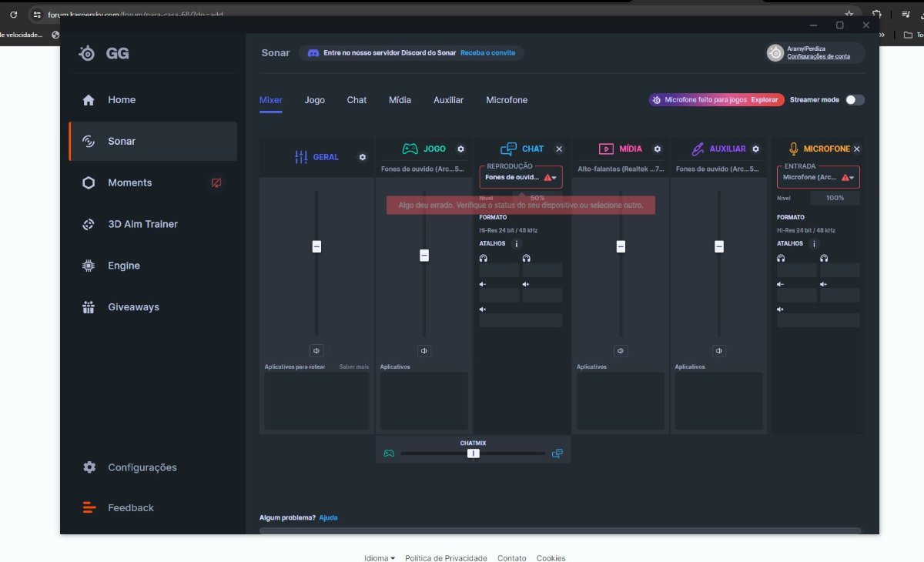Viewport: 924px width, 562px height.
Task: Mute the Geral channel speaker button
Action: 316,350
